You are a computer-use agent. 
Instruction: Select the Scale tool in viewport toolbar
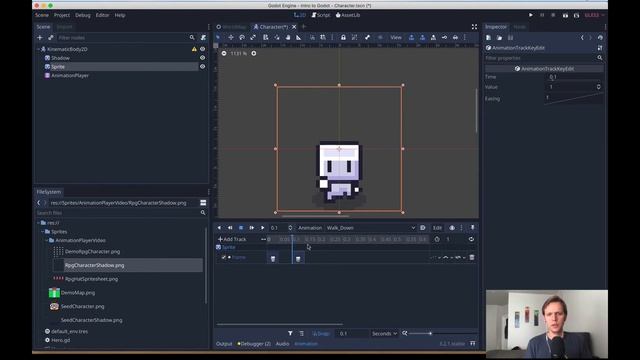[x=253, y=38]
